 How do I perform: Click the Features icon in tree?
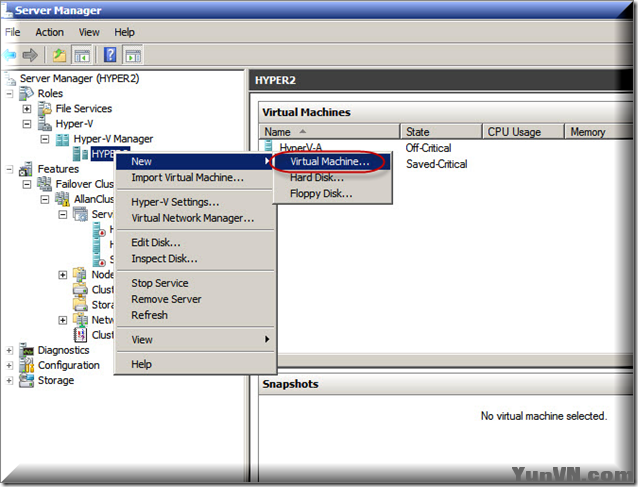tap(26, 169)
